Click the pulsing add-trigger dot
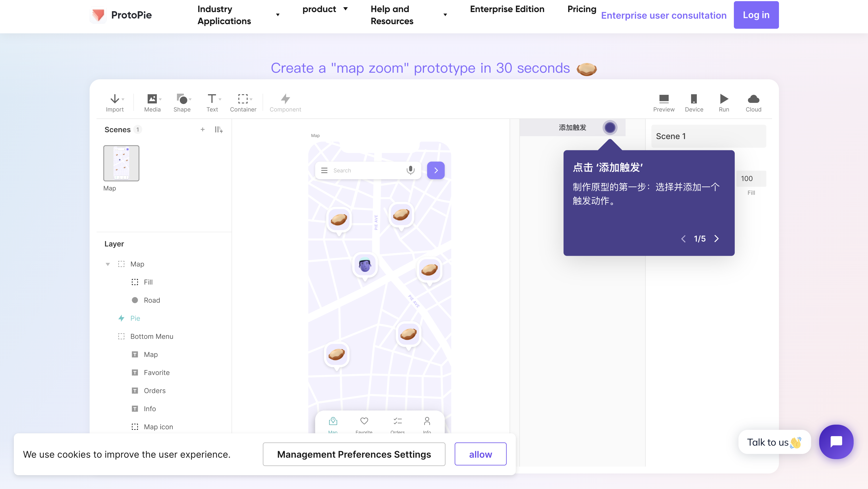 coord(610,128)
